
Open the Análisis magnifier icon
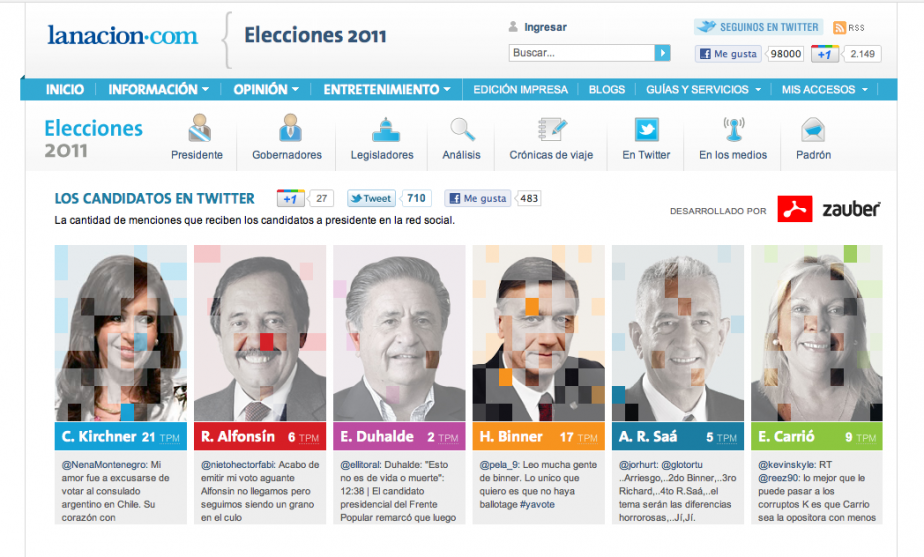tap(462, 129)
